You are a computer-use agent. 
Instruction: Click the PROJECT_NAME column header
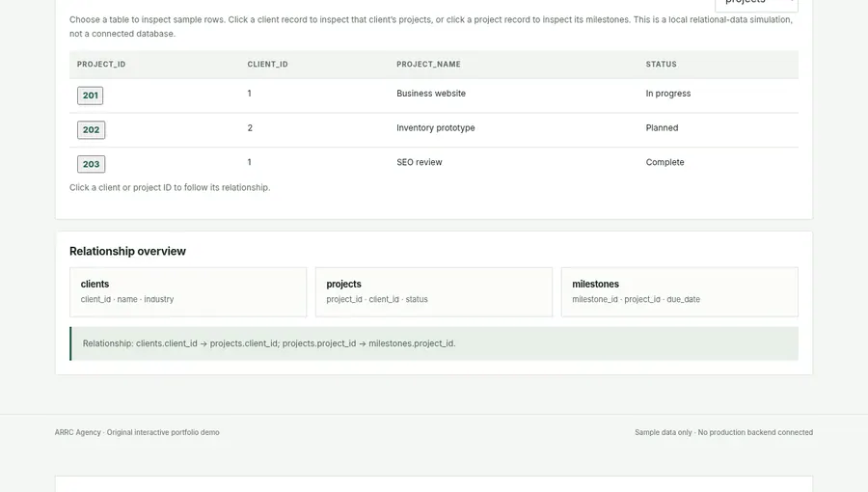pyautogui.click(x=428, y=65)
